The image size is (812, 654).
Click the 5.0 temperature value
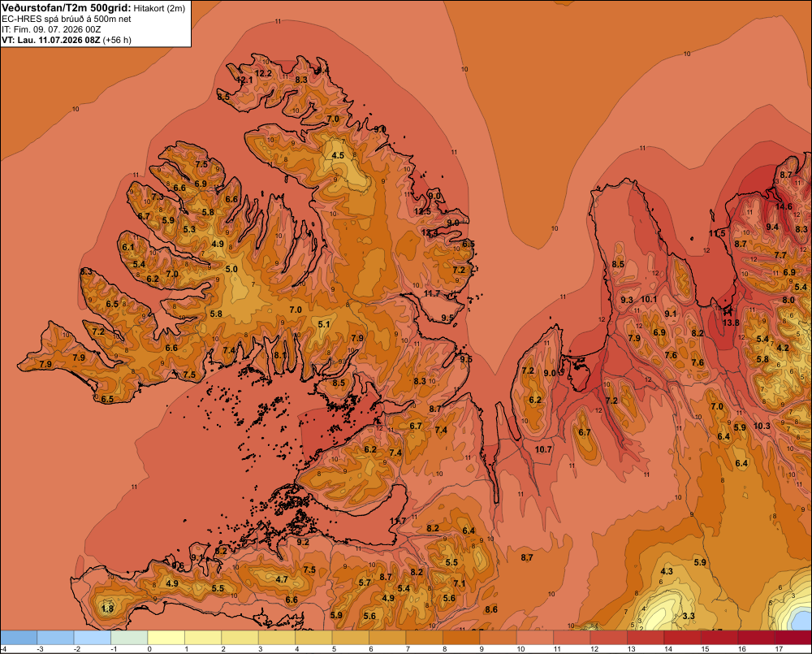click(x=231, y=269)
